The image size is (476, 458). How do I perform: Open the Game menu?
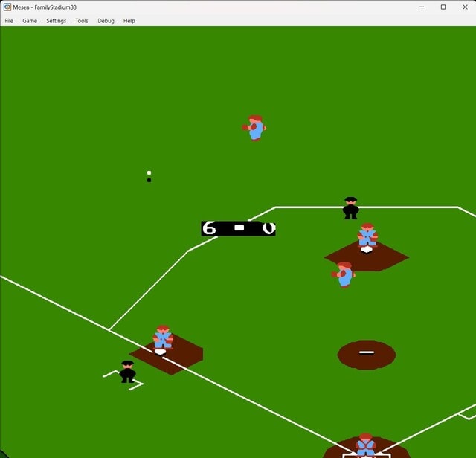pyautogui.click(x=30, y=21)
